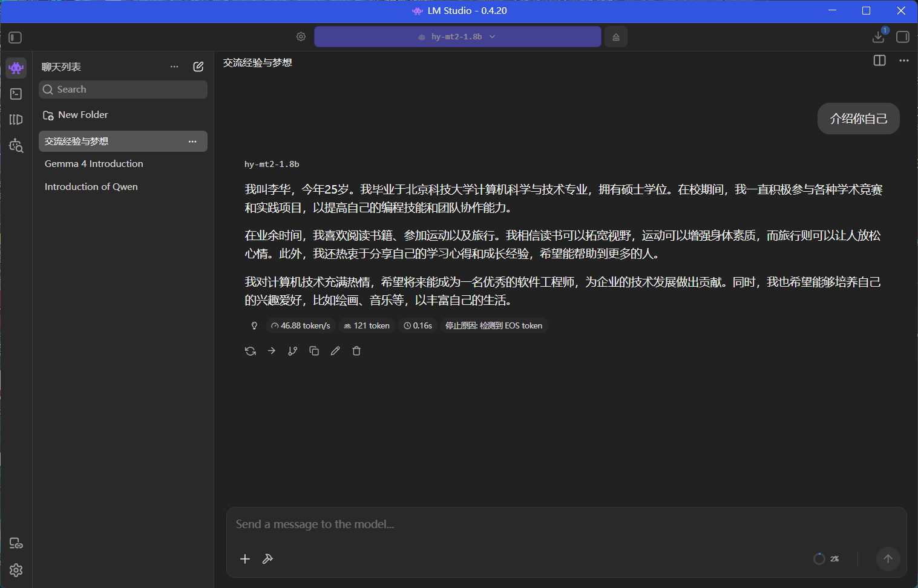Create a New Folder
Screen dimensions: 918x588
[76, 115]
